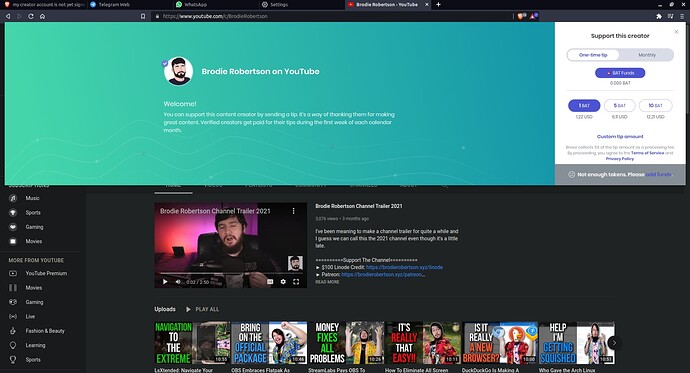Close the Brodie Robertson YouTube tab
690x373 pixels.
tap(426, 4)
